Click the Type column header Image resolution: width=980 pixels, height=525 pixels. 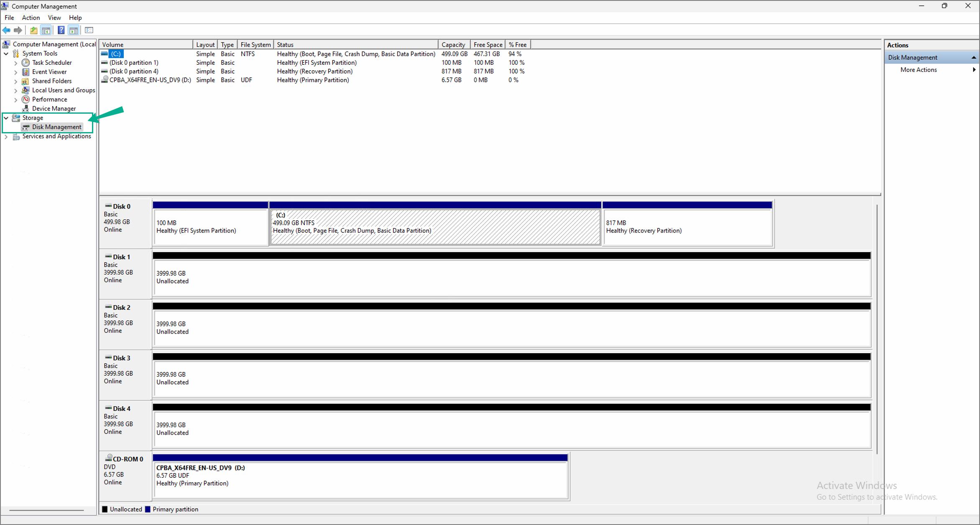[x=227, y=45]
